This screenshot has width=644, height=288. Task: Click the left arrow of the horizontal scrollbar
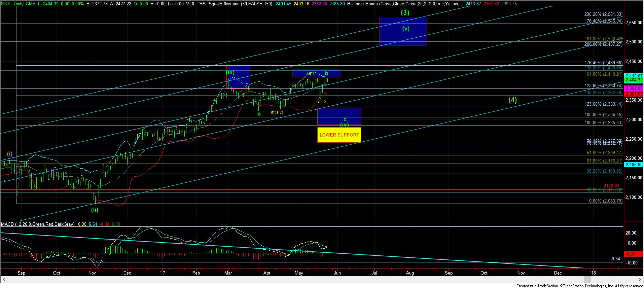[x=5, y=280]
